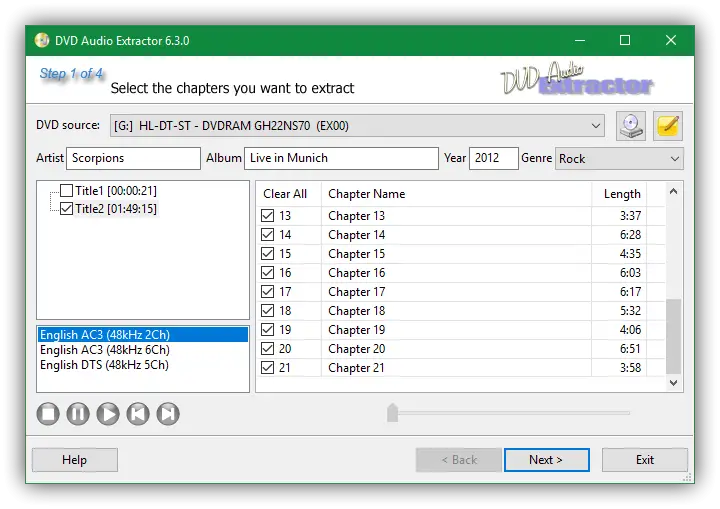
Task: Skip to next chapter preview
Action: click(168, 413)
